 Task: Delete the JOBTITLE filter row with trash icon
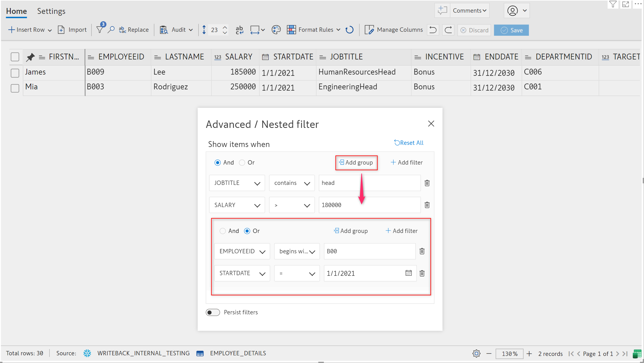click(x=427, y=183)
